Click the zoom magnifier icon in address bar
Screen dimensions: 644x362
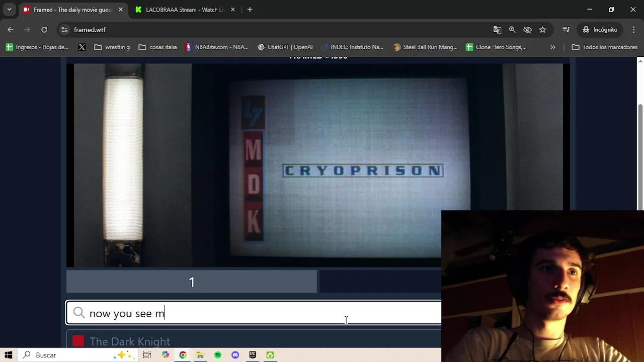pos(512,30)
